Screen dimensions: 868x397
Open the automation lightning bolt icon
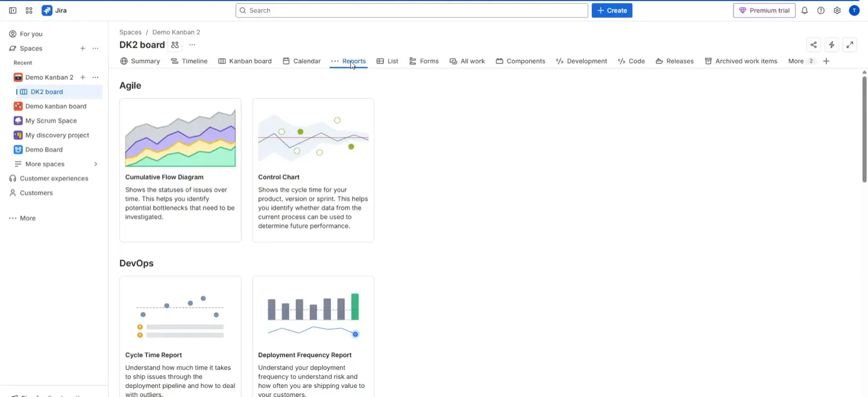pos(832,45)
